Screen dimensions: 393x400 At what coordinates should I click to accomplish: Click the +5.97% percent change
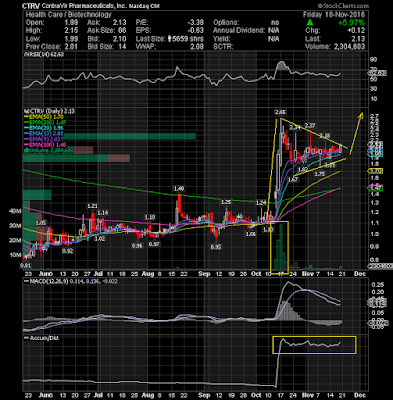[x=351, y=23]
